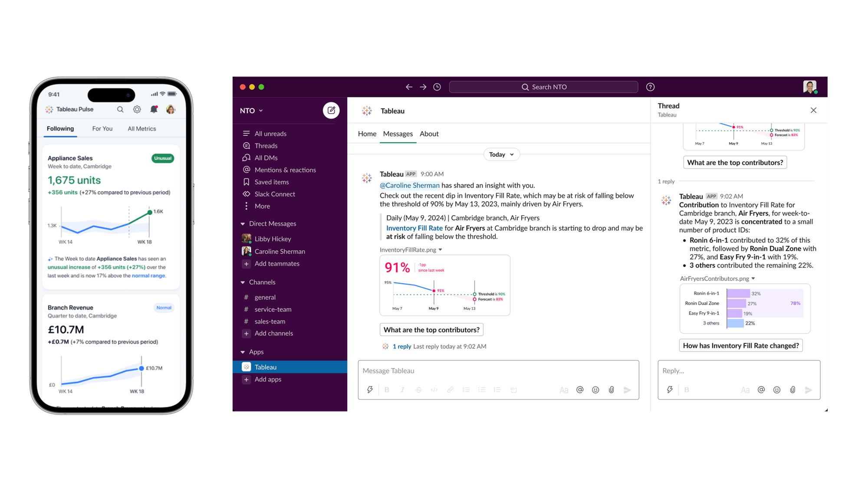
Task: Switch to the Messages tab in Tableau
Action: coord(398,133)
